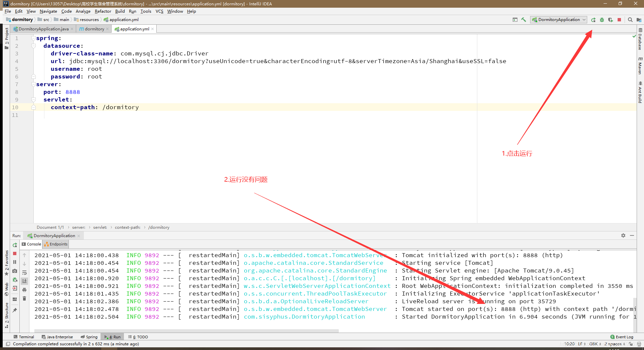Toggle the Database side panel
644x350 pixels.
click(x=640, y=39)
